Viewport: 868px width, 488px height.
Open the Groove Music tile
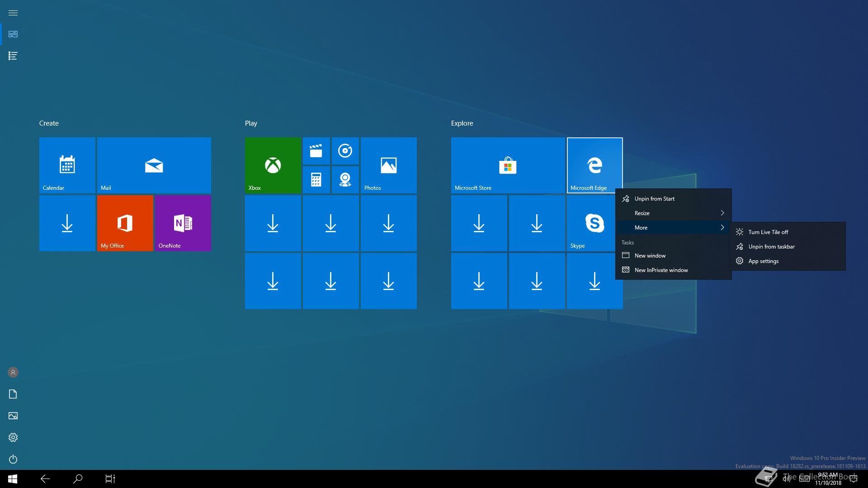click(345, 151)
